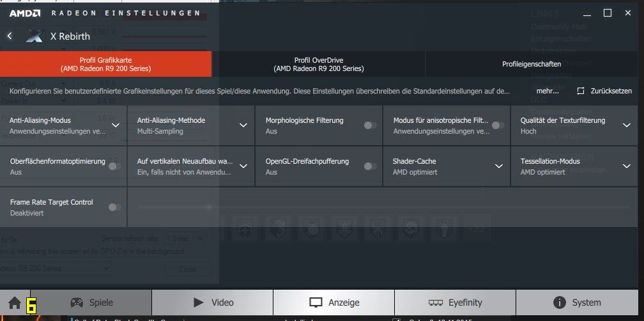Expand the Anti-Aliasing-Modus dropdown
Viewport: 644px width, 321px height.
click(x=116, y=125)
